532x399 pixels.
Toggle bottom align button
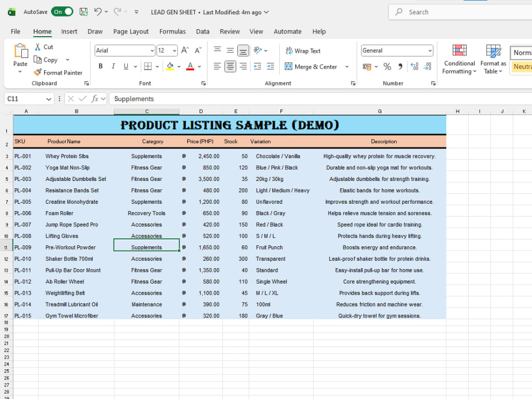click(243, 51)
